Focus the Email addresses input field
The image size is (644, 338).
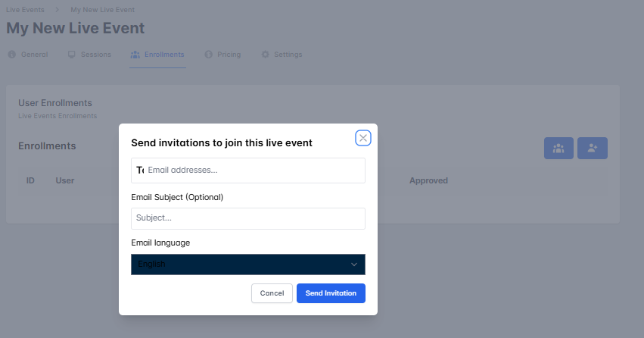tap(254, 171)
